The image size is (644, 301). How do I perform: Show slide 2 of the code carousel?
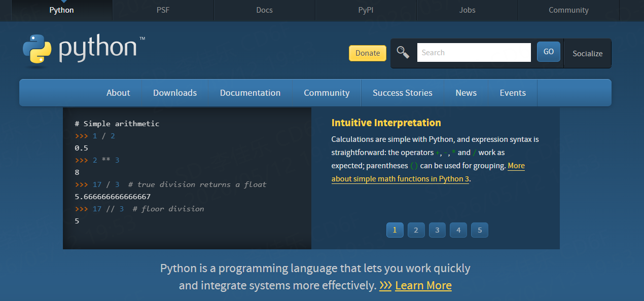point(416,230)
